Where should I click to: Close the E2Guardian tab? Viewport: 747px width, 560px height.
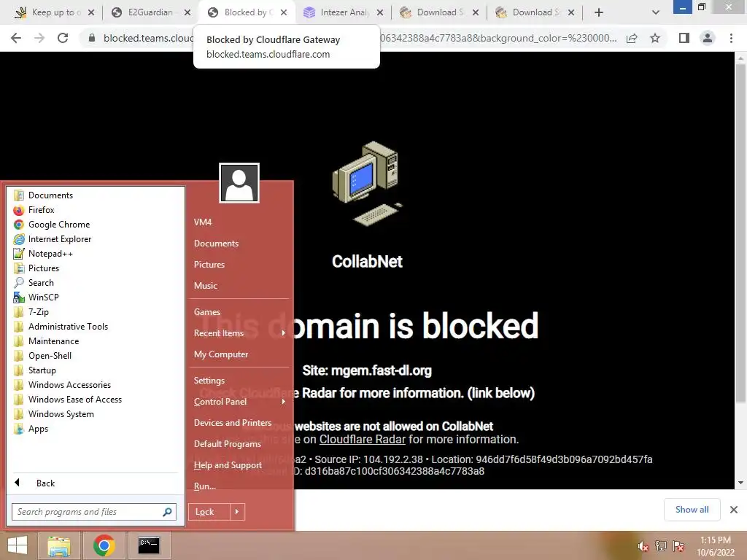(187, 12)
